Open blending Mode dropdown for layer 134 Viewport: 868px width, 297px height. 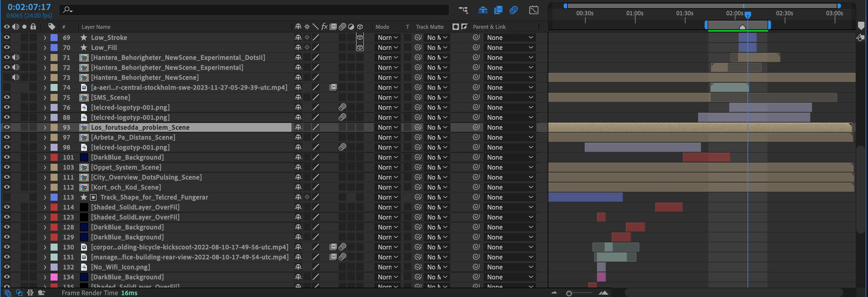(388, 277)
